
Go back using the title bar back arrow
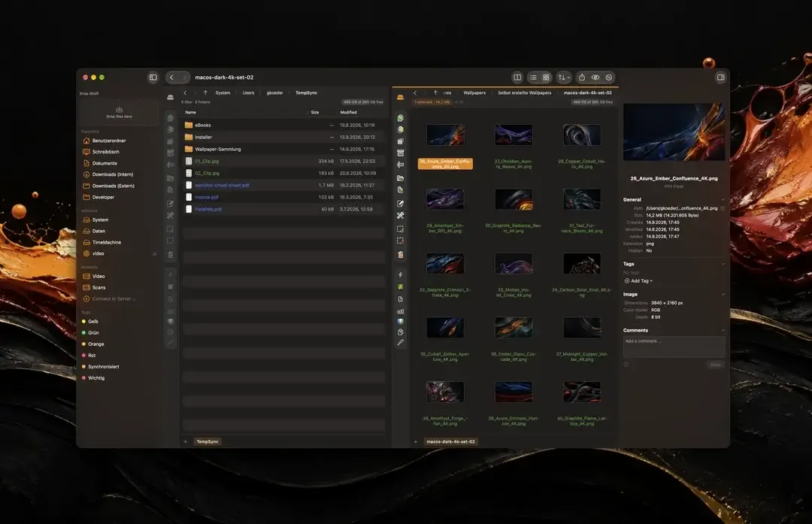(x=171, y=77)
